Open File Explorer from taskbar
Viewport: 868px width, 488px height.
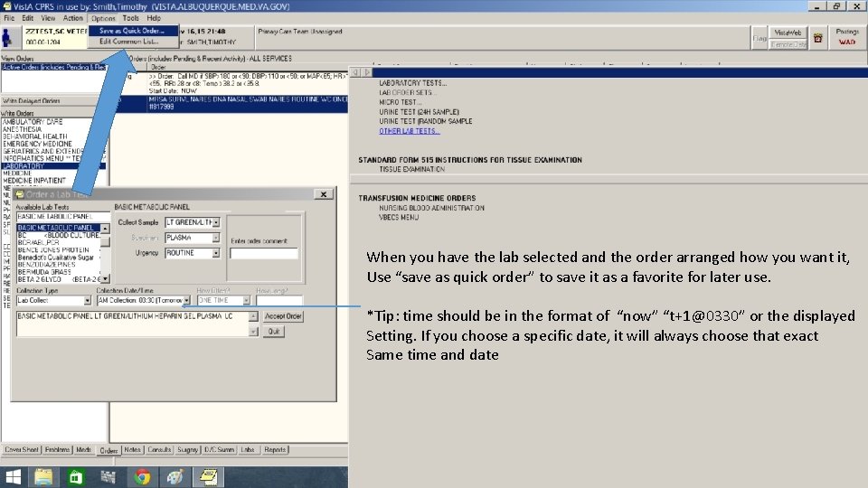43,477
